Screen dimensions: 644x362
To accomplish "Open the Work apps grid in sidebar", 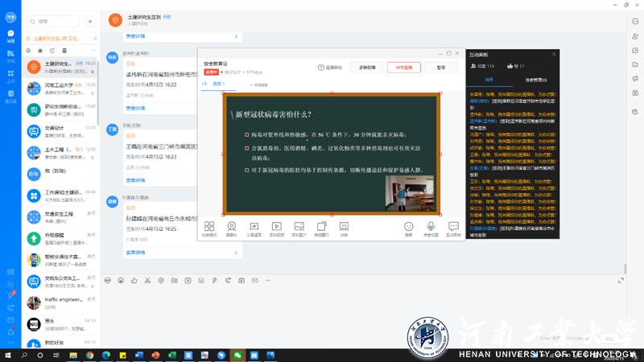I will (10, 76).
